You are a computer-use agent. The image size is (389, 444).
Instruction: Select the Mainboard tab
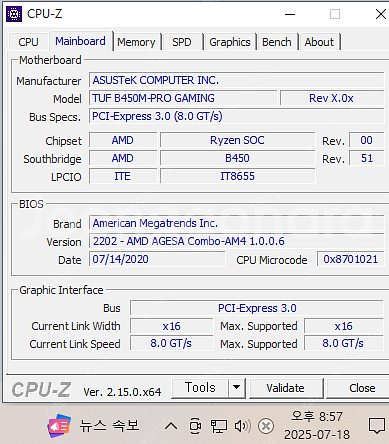[80, 41]
